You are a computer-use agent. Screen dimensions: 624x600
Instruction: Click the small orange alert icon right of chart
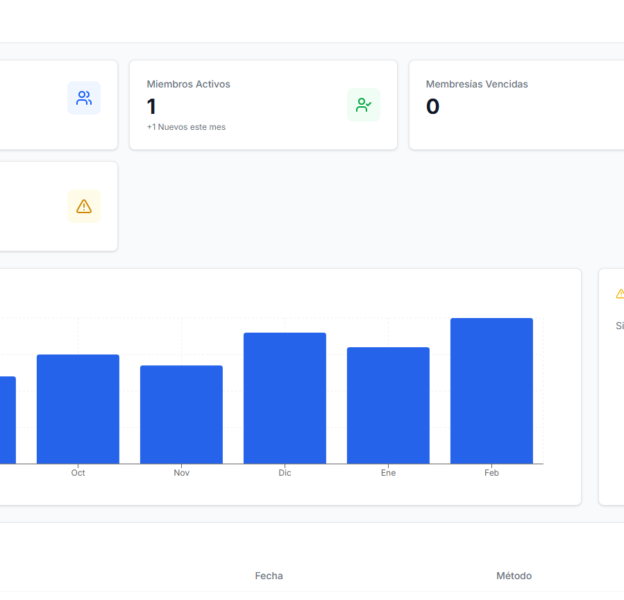coord(620,294)
